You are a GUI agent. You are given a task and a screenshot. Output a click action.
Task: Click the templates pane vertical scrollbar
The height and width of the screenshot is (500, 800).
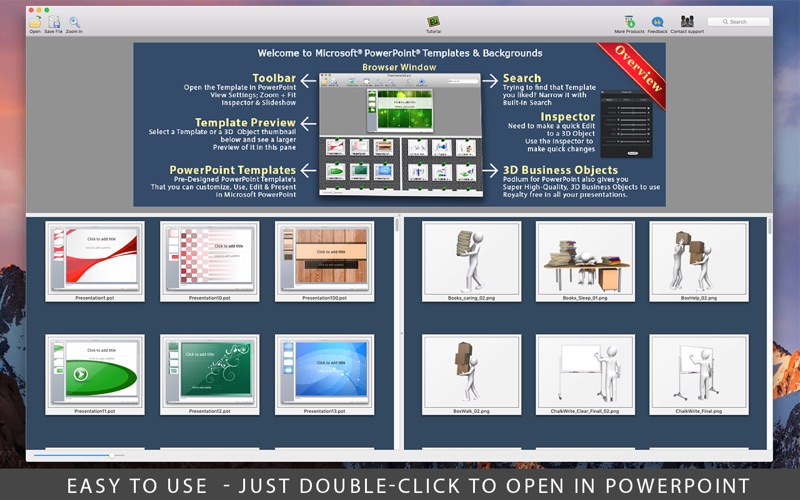click(397, 226)
